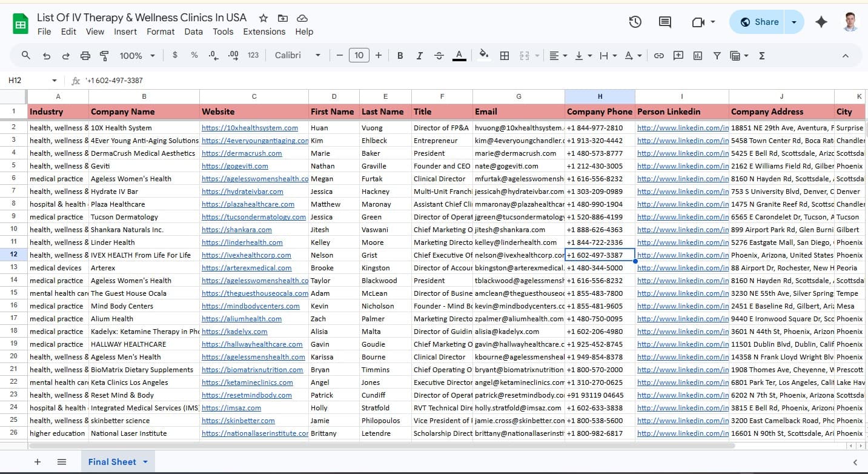Screen dimensions: 868x474
Task: Open the comments history icon
Action: [x=665, y=22]
